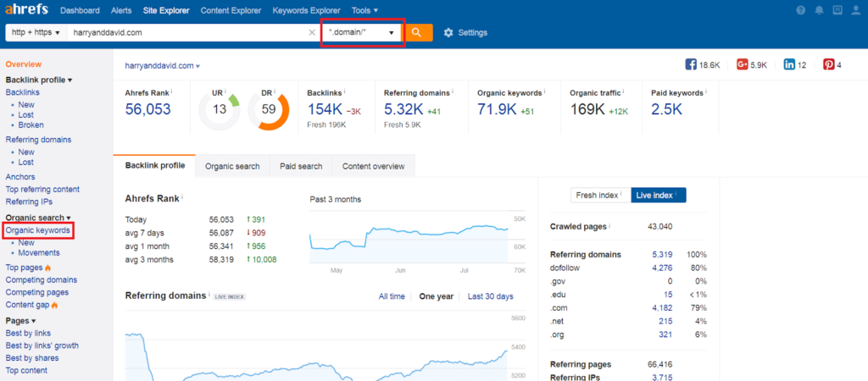Open Dashboard in top navigation

80,10
